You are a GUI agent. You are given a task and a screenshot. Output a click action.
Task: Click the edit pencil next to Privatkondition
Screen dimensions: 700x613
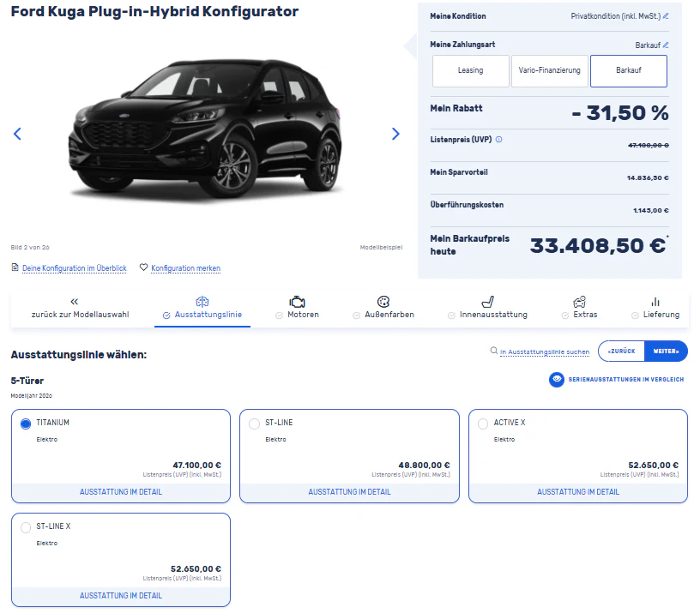point(666,16)
